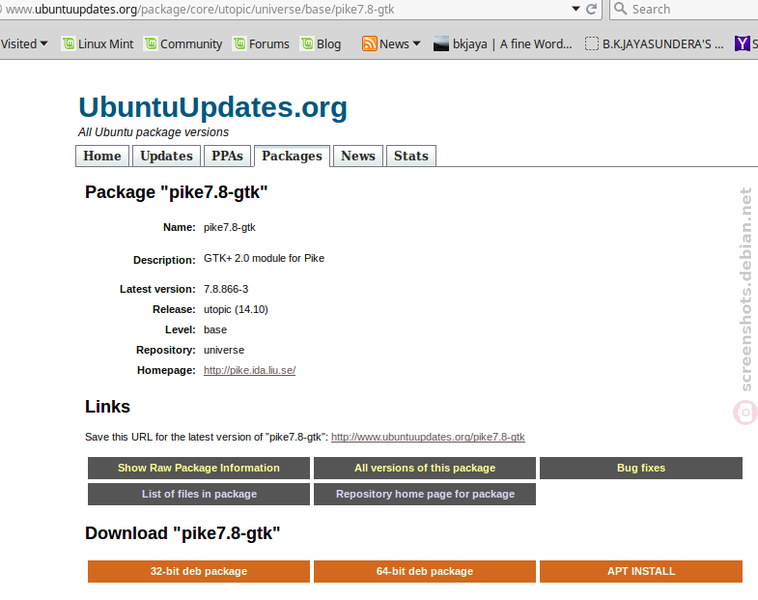Screen dimensions: 758x600
Task: Click the Download "pike7.8-gtk" heading
Action: click(x=183, y=533)
